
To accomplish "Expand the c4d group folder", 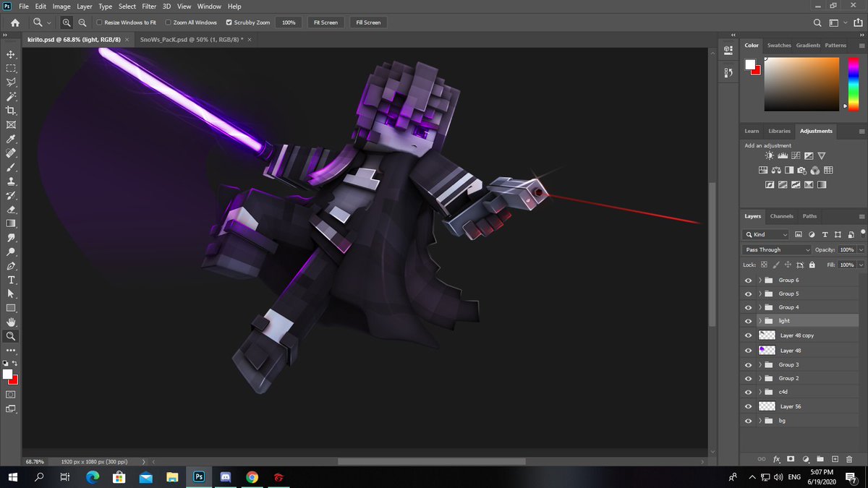I will pos(759,392).
